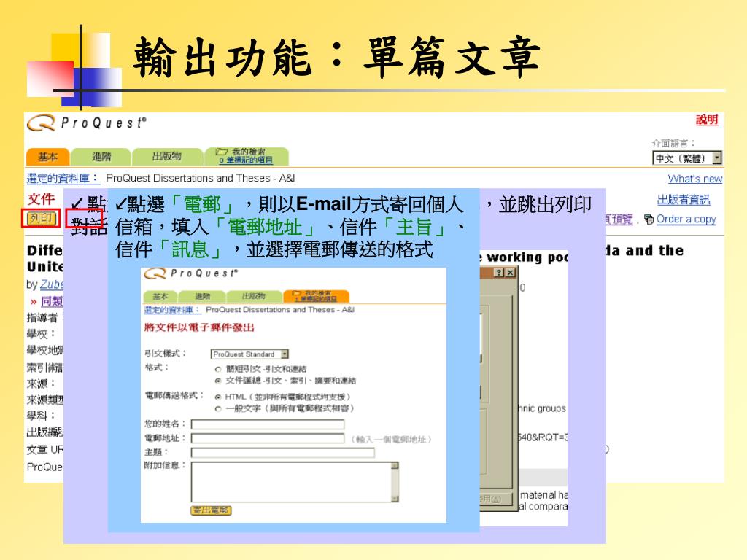
Task: Switch to the 基本 tab in the email form
Action: click(160, 296)
